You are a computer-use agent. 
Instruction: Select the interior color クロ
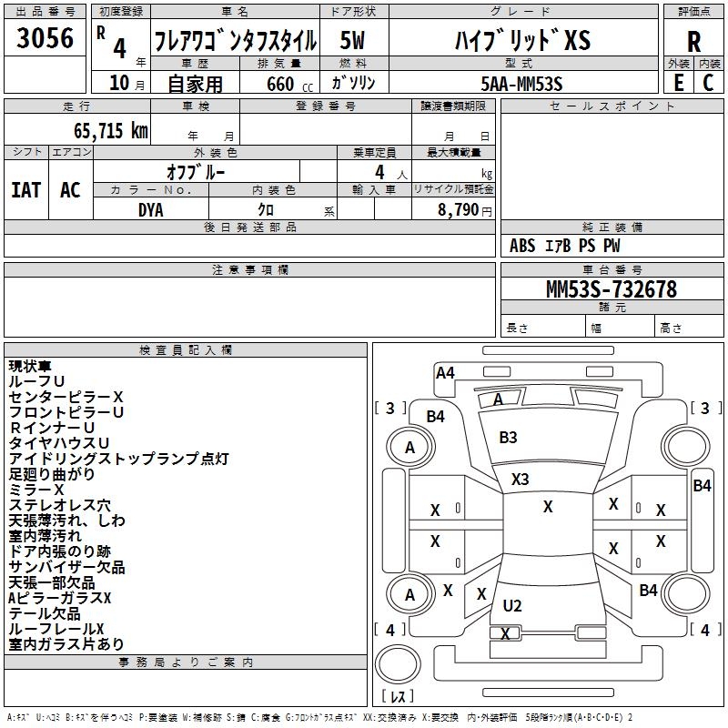[x=266, y=210]
